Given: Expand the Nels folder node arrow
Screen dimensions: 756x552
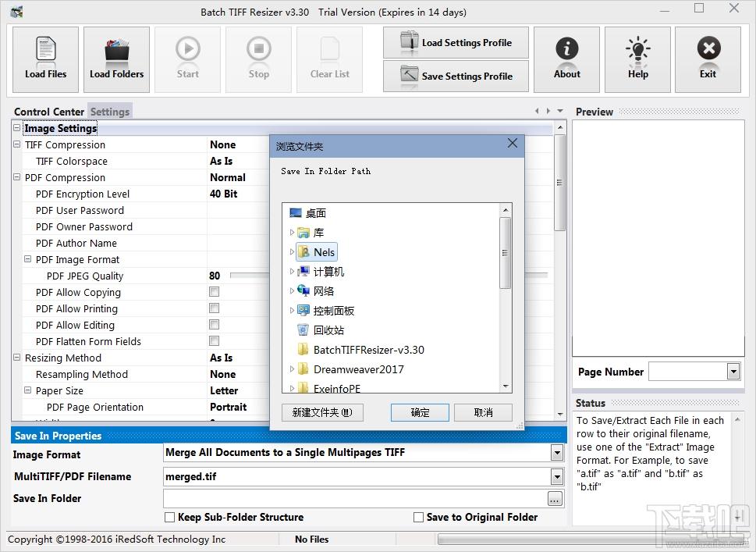Looking at the screenshot, I should (292, 252).
